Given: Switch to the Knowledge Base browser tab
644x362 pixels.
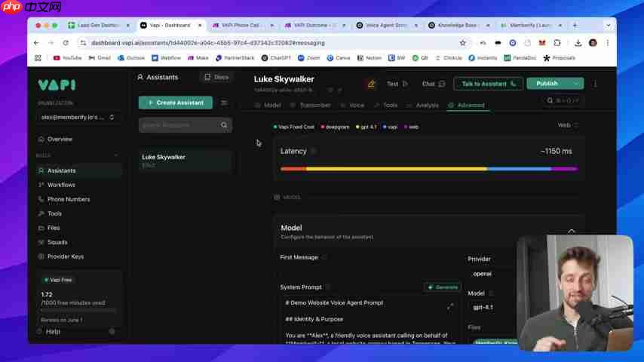Looking at the screenshot, I should tap(458, 26).
